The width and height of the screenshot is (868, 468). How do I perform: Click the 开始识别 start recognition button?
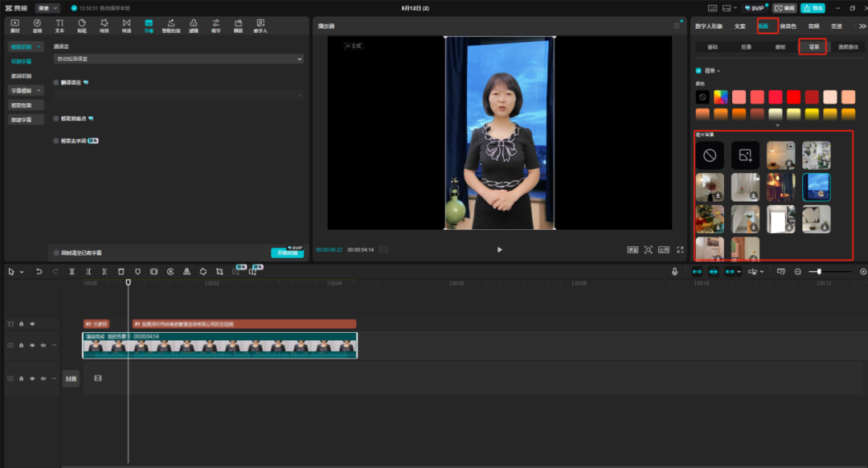tap(287, 252)
